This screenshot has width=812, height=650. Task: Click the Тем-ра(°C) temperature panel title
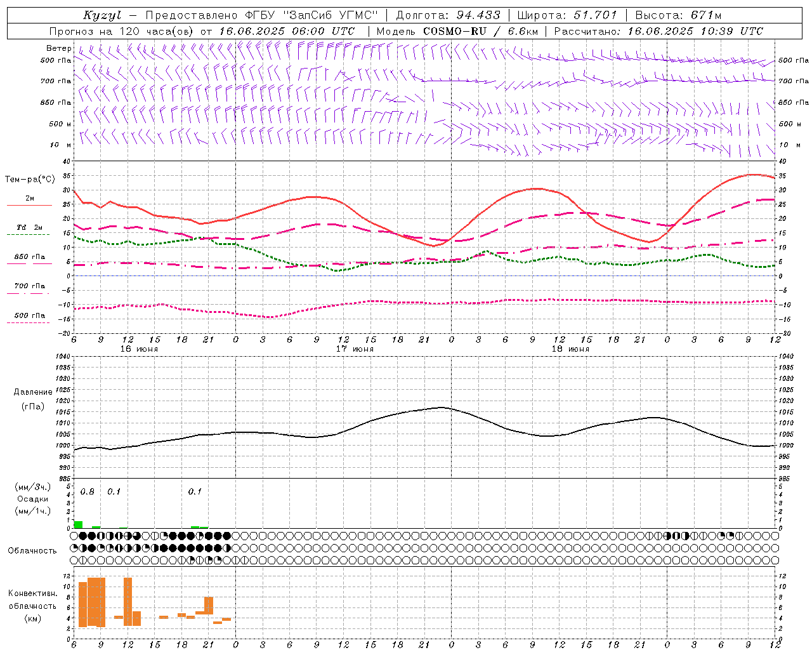pos(30,180)
